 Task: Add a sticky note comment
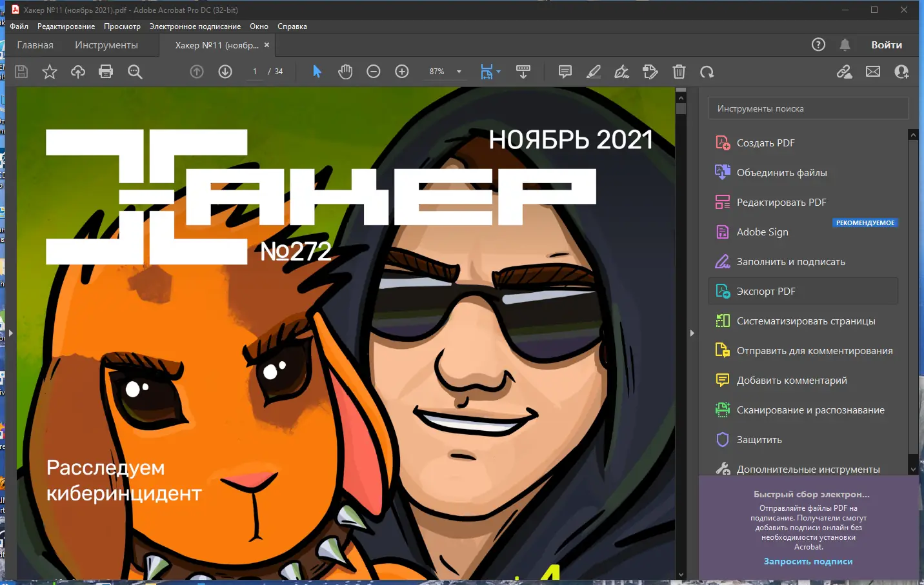coord(565,72)
